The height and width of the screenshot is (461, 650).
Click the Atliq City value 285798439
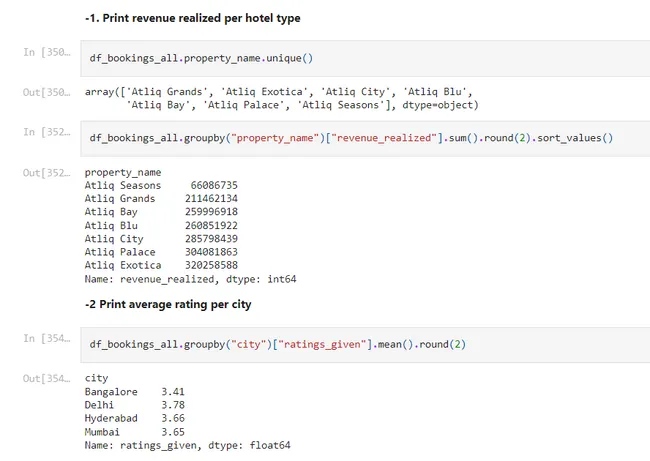pyautogui.click(x=211, y=239)
